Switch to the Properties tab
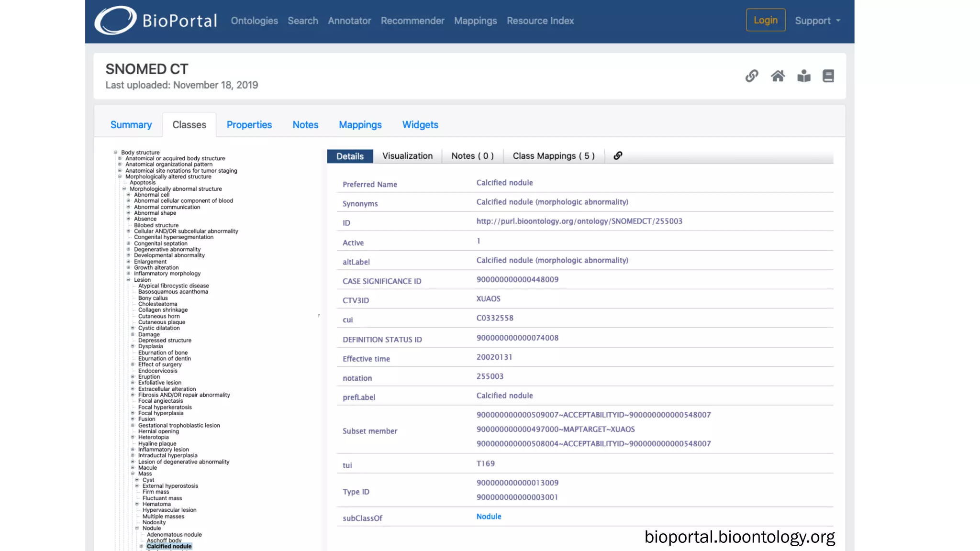Viewport: 980px width, 551px height. tap(249, 125)
